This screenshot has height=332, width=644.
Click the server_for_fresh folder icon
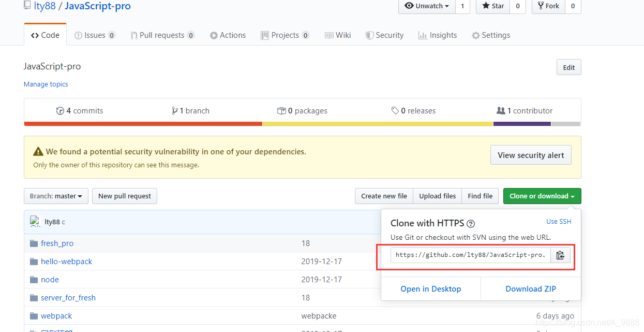[x=34, y=298]
